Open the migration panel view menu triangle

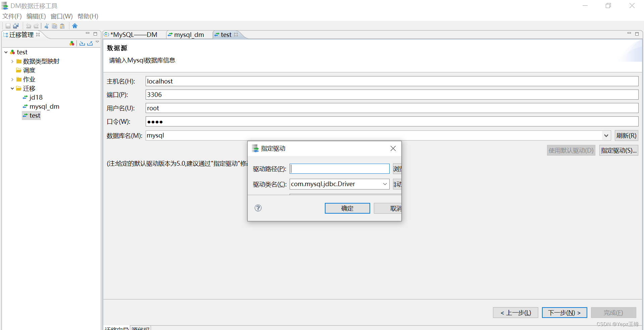point(97,42)
